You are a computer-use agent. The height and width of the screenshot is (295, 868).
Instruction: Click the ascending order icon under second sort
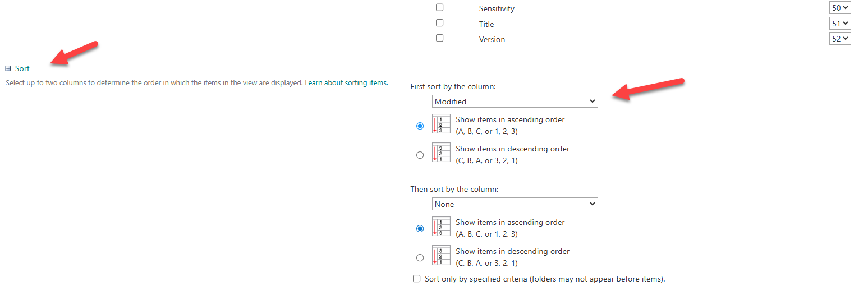pyautogui.click(x=441, y=227)
